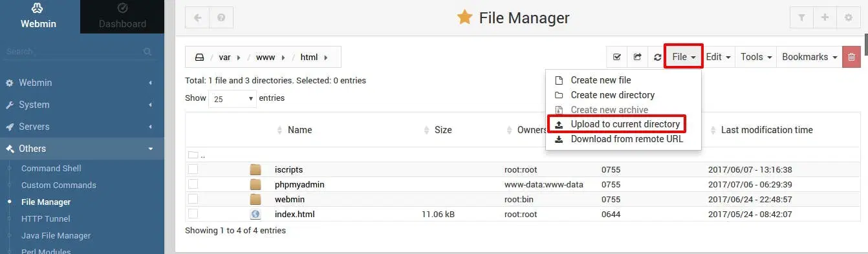Open HTTP Tunnel from sidebar
Image resolution: width=868 pixels, height=254 pixels.
(46, 219)
